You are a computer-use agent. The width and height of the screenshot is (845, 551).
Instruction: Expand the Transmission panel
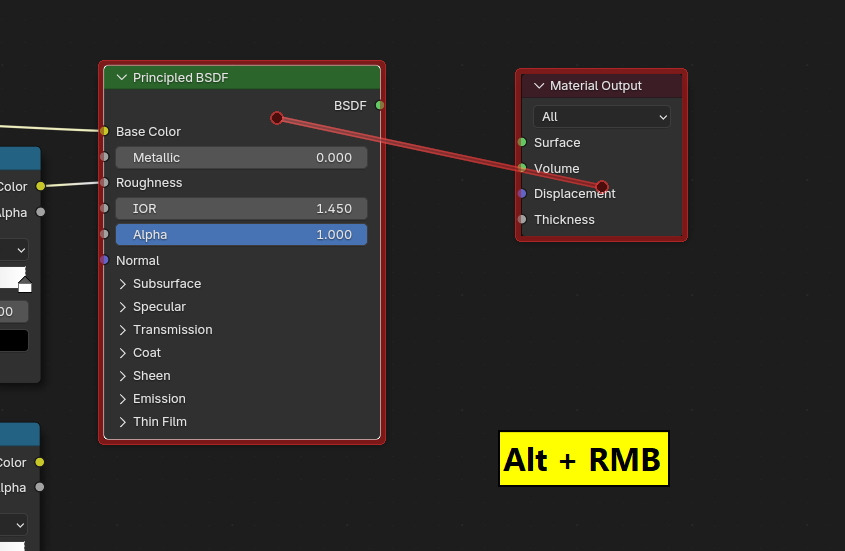click(x=123, y=330)
